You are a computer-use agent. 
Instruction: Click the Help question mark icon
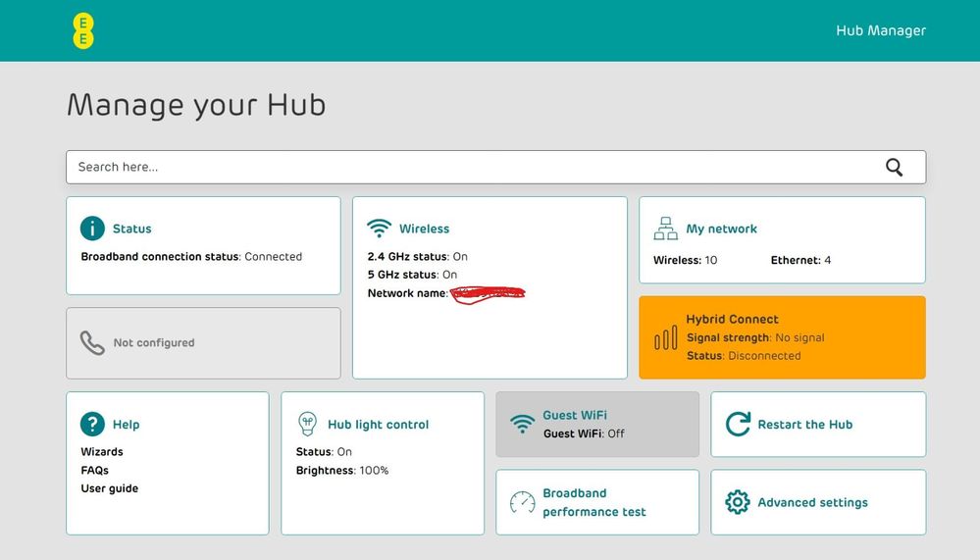[x=92, y=424]
